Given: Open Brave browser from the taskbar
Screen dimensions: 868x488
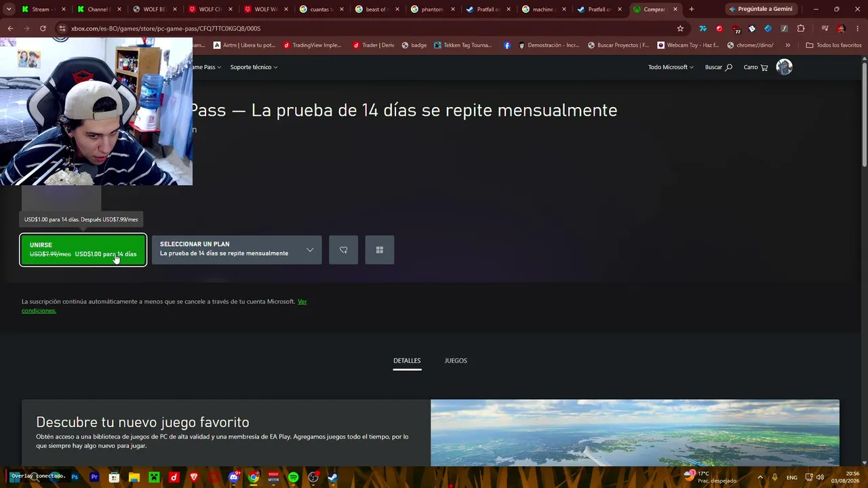Looking at the screenshot, I should click(x=194, y=477).
